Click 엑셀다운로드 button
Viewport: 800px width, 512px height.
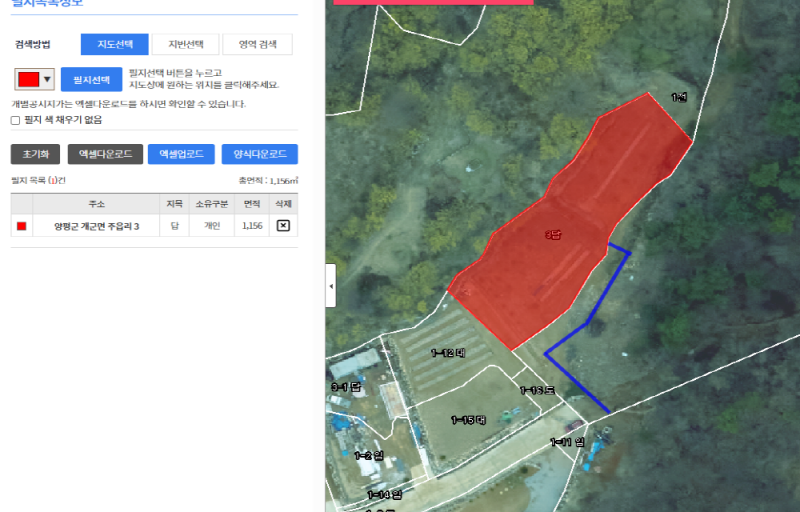click(x=105, y=154)
